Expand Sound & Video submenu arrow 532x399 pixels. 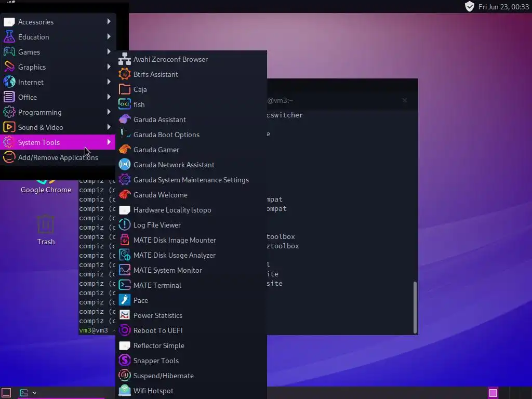[x=109, y=127]
